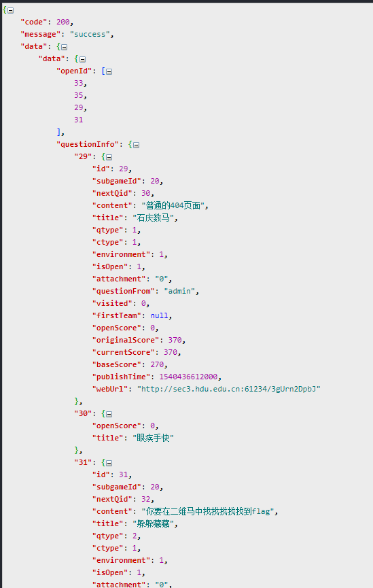Viewport: 373px width, 588px height.
Task: Open the webUrl sec3.hdu.edu.cn link
Action: pos(229,389)
